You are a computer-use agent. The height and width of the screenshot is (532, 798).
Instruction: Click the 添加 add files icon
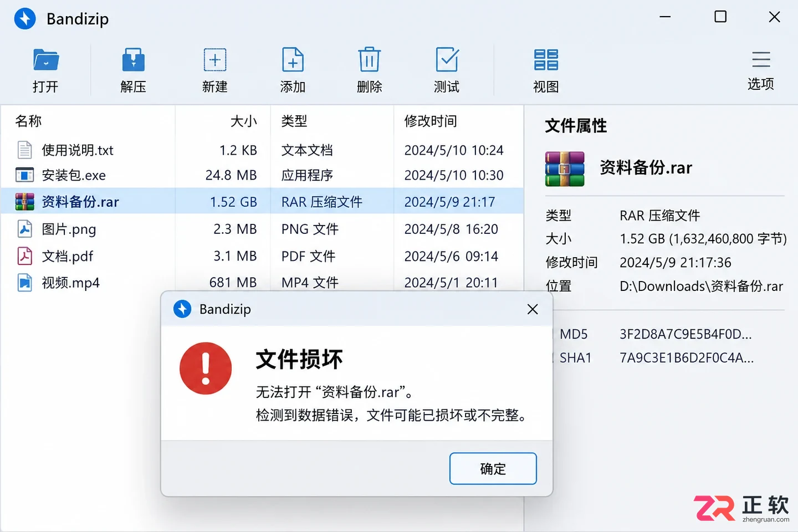coord(293,60)
